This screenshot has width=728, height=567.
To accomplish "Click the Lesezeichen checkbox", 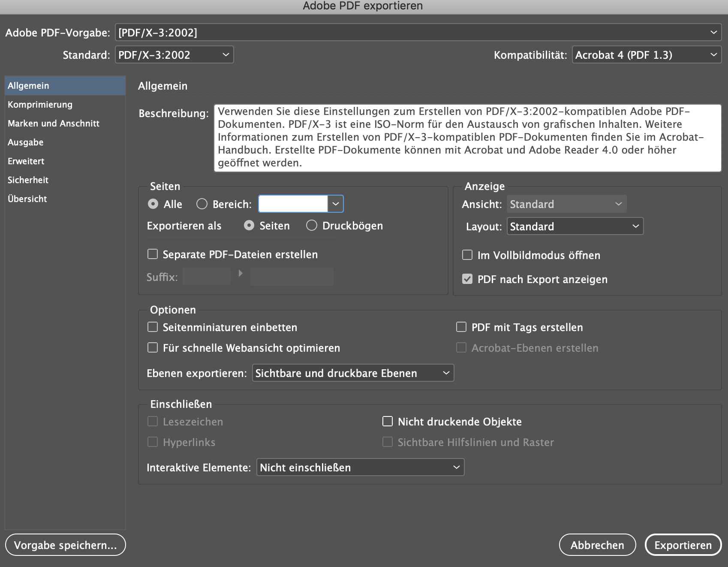I will click(153, 422).
